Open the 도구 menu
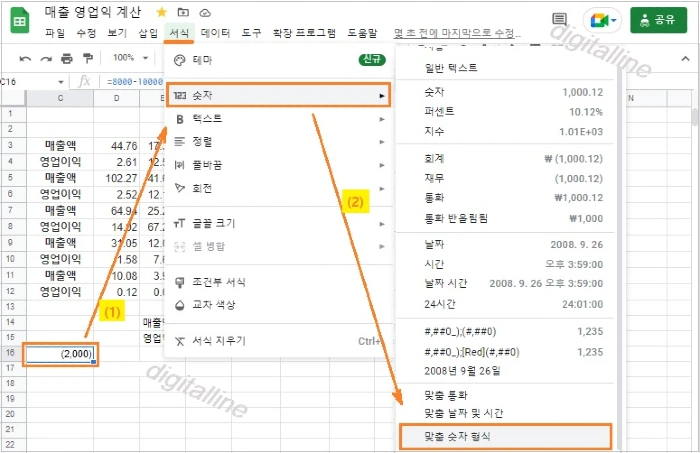This screenshot has height=453, width=700. (x=251, y=33)
